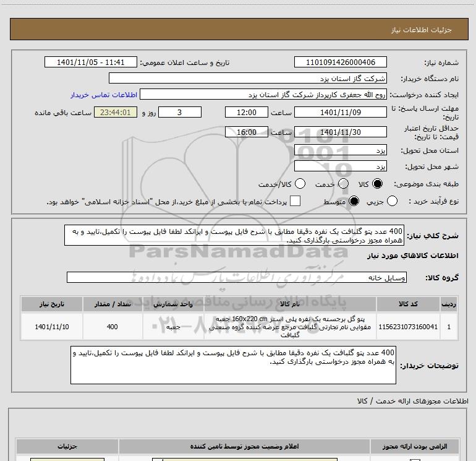Viewport: 476px width, 461px height.
Task: Click the buyer notes text area
Action: (233, 365)
